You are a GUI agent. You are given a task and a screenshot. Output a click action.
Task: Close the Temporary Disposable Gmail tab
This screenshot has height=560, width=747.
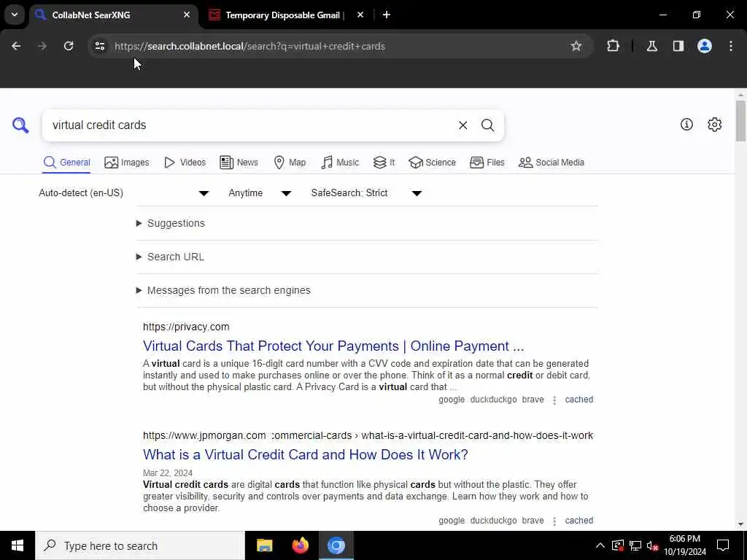point(360,15)
